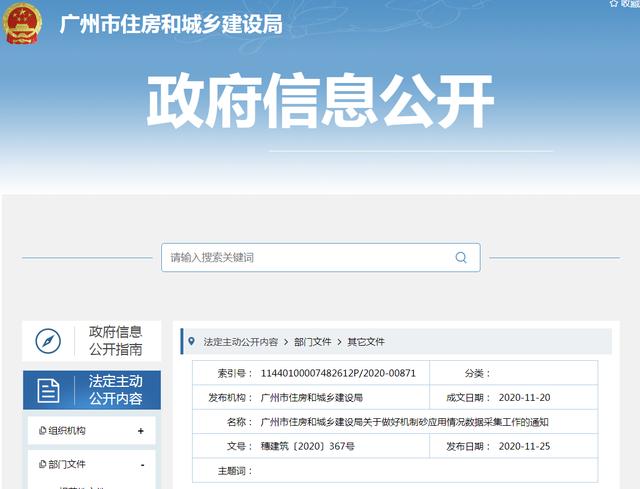
Task: Click the location pin icon in breadcrumb
Action: (191, 341)
